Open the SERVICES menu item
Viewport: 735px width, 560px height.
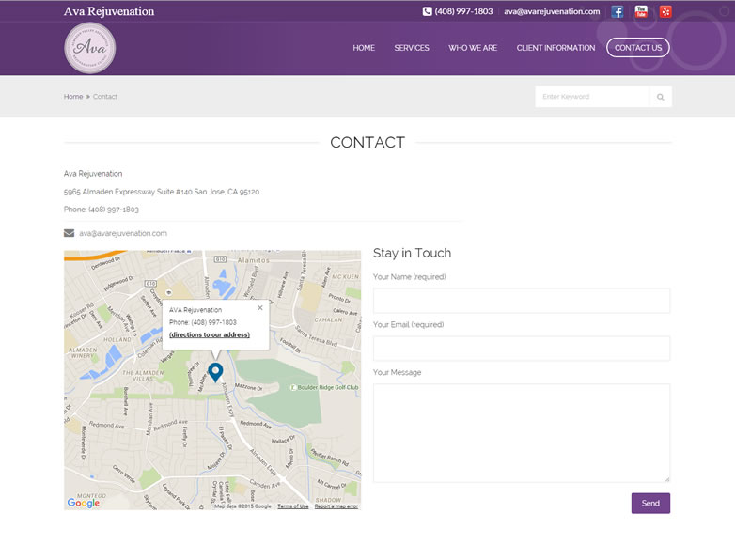[412, 48]
